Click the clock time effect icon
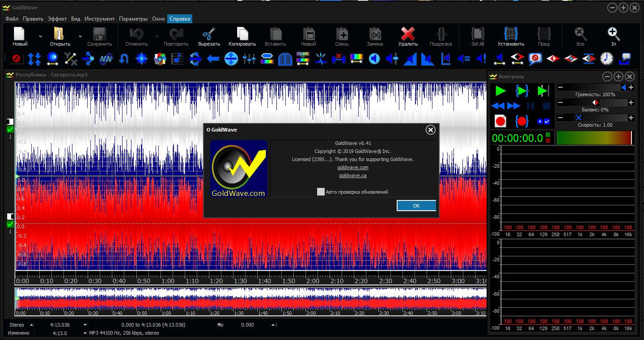This screenshot has height=340, width=644. tap(607, 59)
